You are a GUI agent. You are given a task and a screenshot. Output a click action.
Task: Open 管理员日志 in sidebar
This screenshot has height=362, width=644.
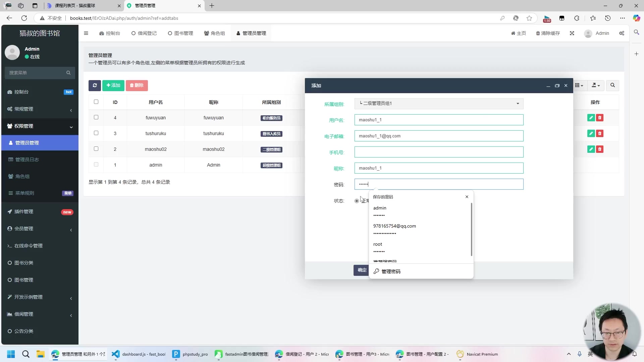click(x=40, y=160)
